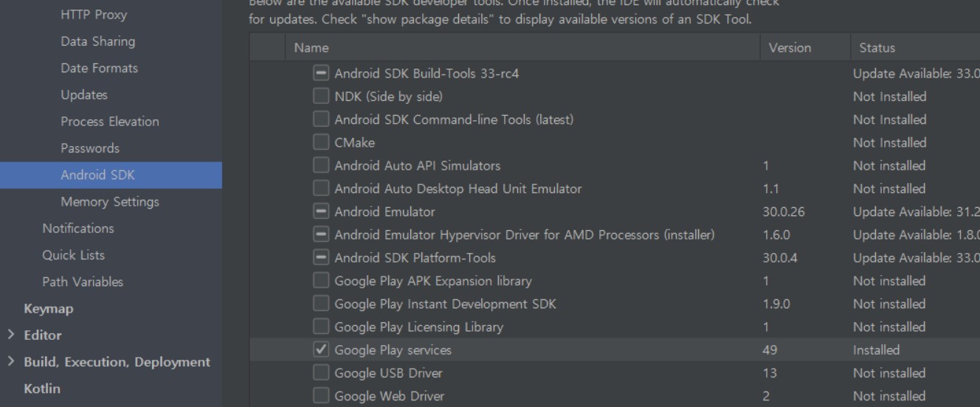Check Google Play Instant Development SDK
The height and width of the screenshot is (407, 980).
pos(321,304)
